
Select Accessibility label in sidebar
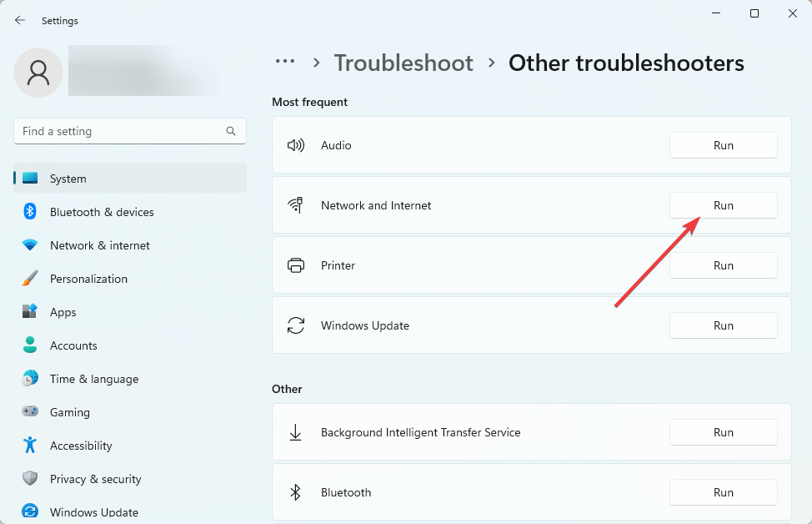pos(81,446)
